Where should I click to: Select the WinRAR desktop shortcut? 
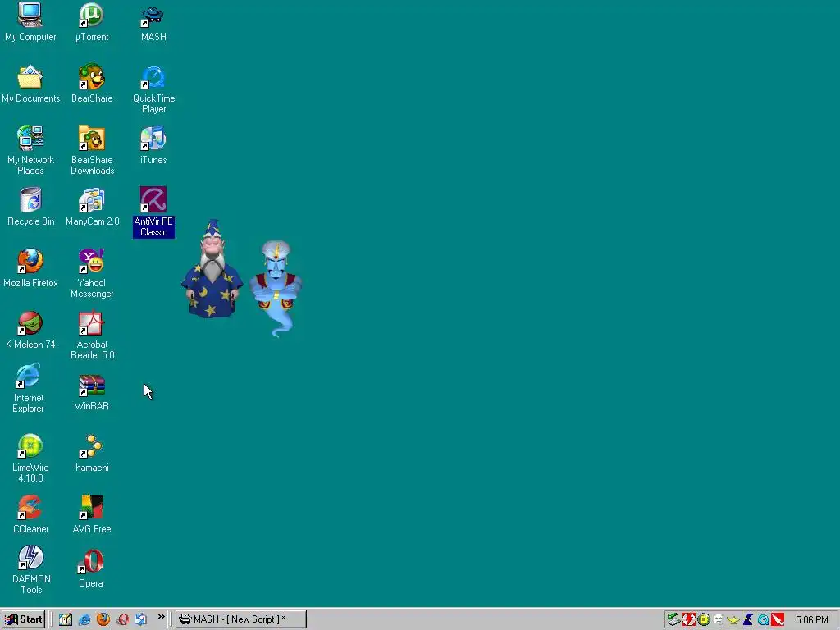click(92, 391)
